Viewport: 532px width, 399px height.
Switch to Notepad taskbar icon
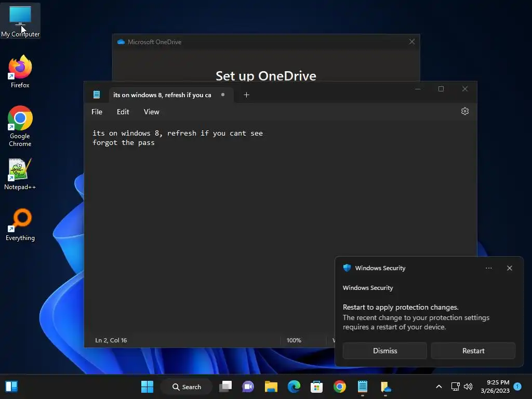click(362, 387)
